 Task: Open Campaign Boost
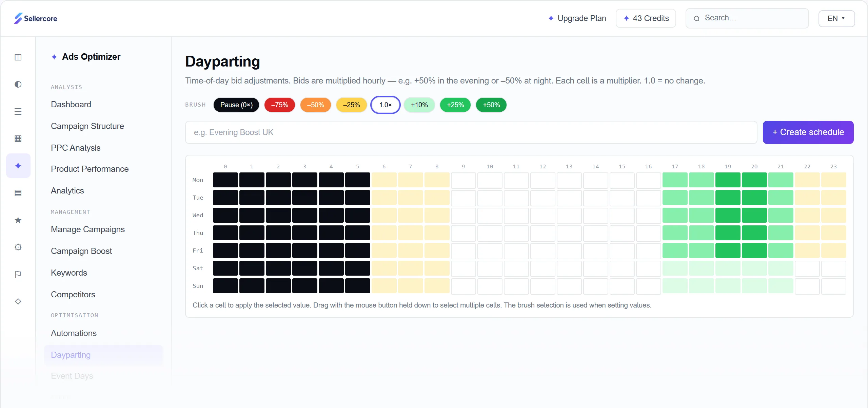[81, 251]
